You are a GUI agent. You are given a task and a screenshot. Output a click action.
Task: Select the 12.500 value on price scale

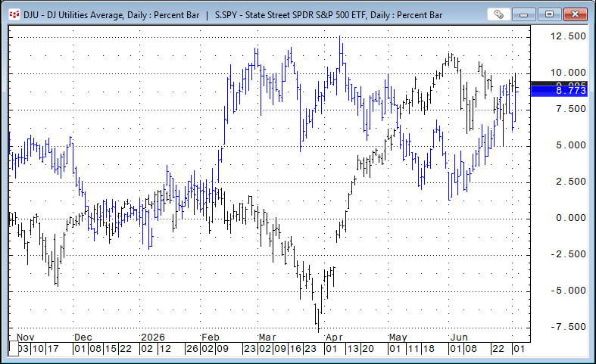tap(568, 36)
